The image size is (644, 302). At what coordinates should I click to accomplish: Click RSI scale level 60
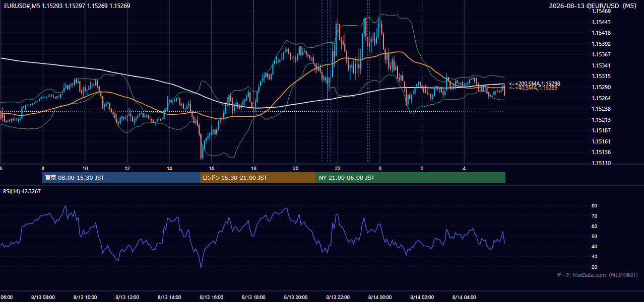594,226
